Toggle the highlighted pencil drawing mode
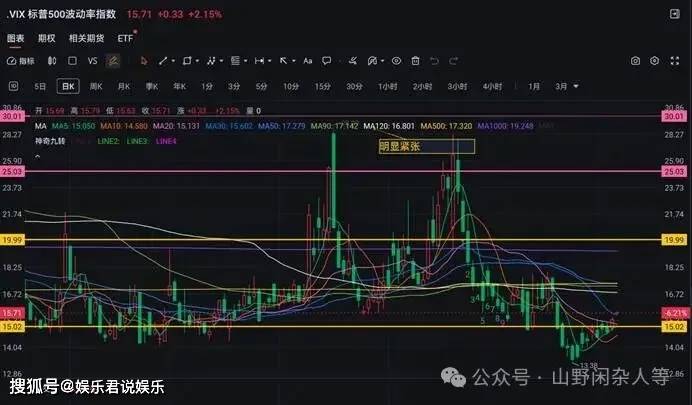The height and width of the screenshot is (405, 692). click(x=114, y=61)
